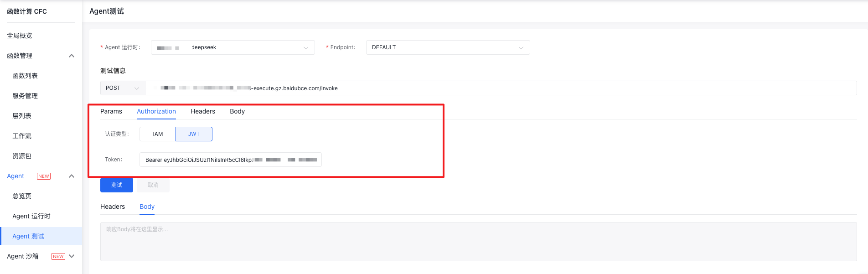868x274 pixels.
Task: Collapse the Agent sidebar section chevron
Action: [71, 176]
